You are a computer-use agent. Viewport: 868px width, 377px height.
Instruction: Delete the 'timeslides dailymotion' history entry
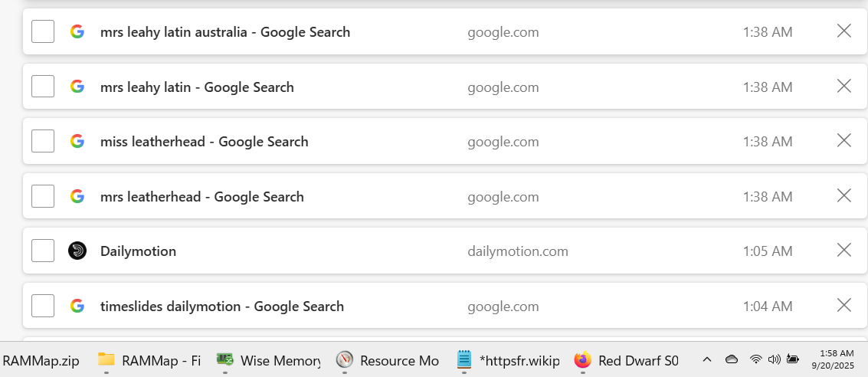(x=843, y=306)
